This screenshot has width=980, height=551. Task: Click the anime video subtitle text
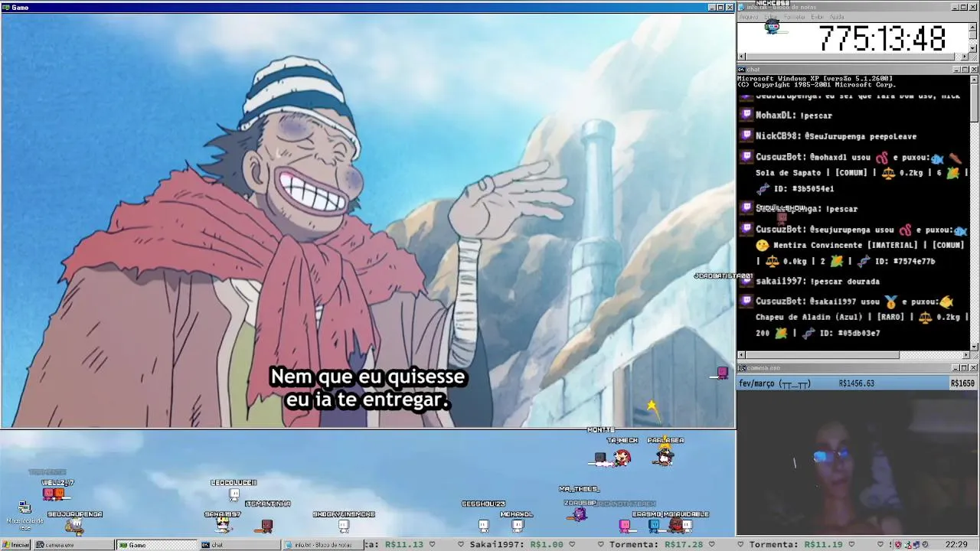367,388
